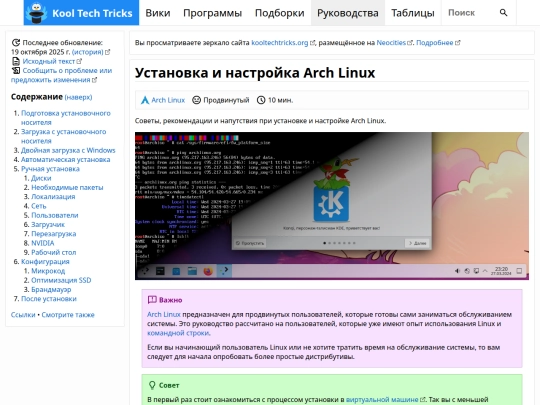
Task: Click the report icon beside Сообщить о проблеме
Action: click(16, 71)
